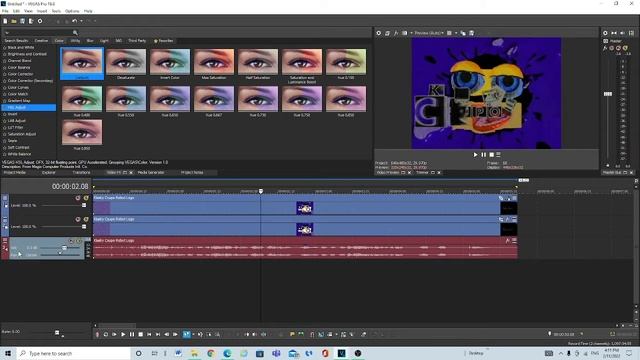Screen dimensions: 640x360
Task: Adjust the first video track Level slider
Action: (84, 205)
